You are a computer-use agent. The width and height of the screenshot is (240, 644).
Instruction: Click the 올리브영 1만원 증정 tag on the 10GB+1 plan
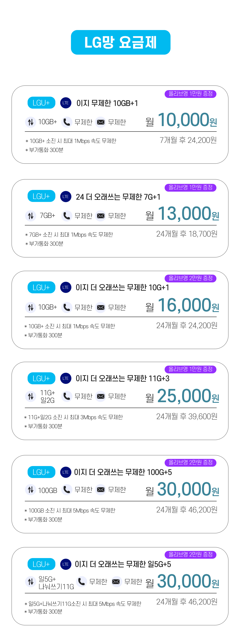coord(190,94)
